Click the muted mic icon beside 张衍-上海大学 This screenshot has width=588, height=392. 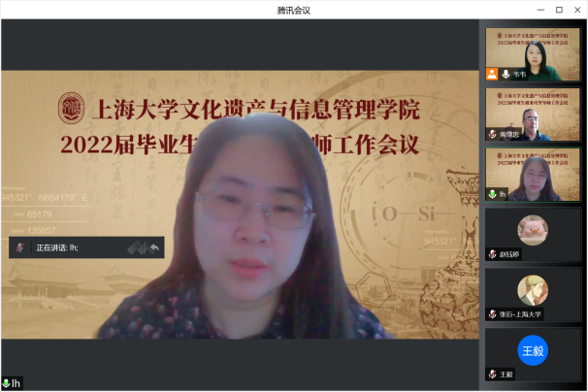pyautogui.click(x=493, y=314)
